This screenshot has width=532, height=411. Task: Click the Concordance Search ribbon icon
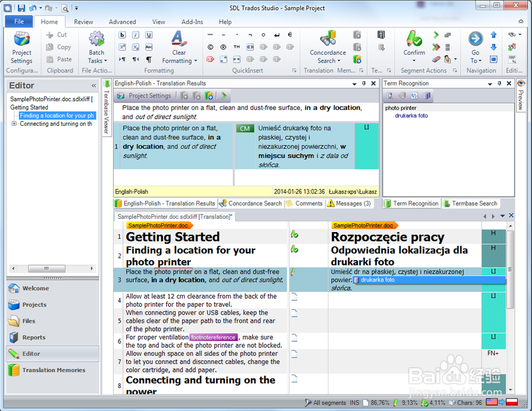pos(327,44)
